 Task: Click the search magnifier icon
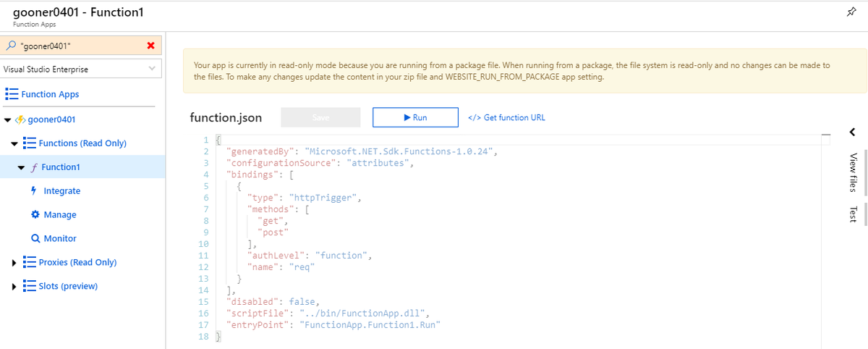click(10, 46)
